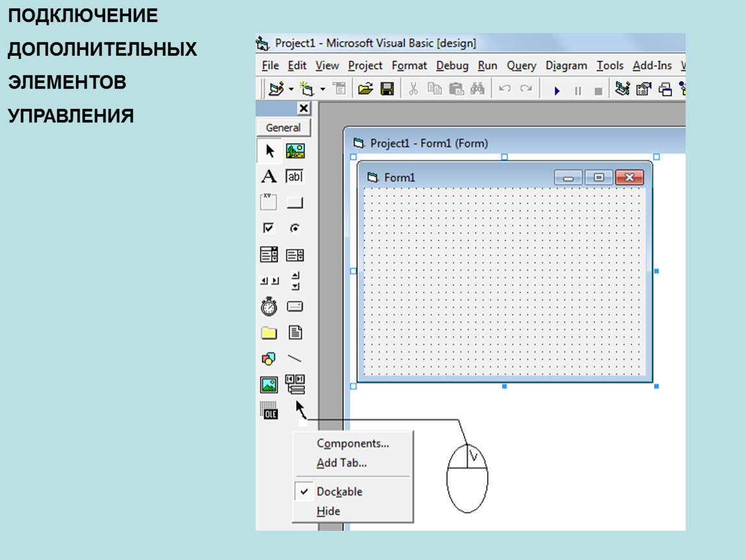The height and width of the screenshot is (560, 746).
Task: Expand the Add Project dropdown arrow
Action: point(291,89)
